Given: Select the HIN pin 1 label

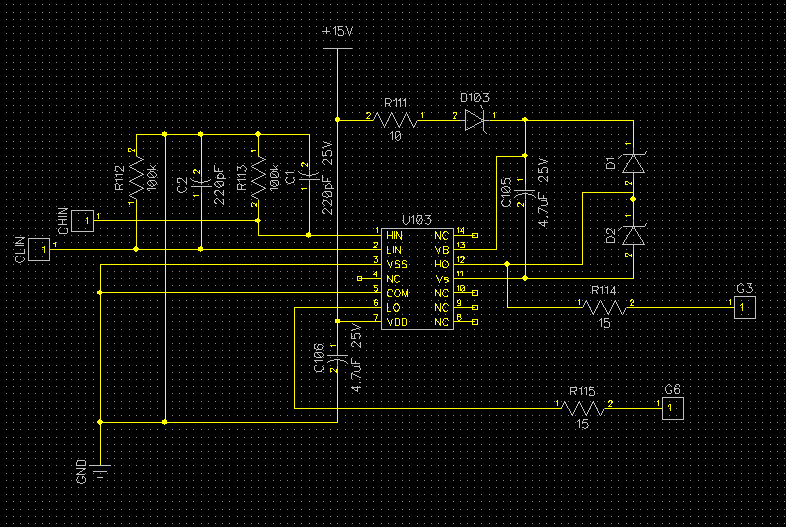Looking at the screenshot, I should [x=394, y=235].
